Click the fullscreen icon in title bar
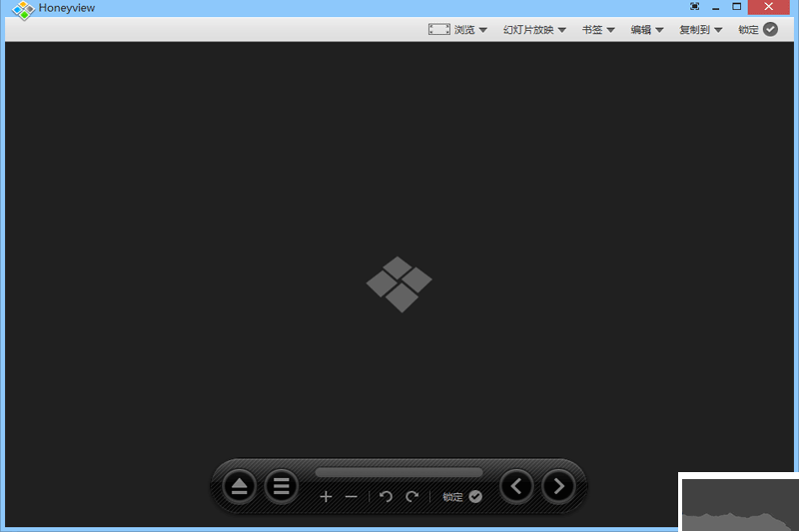This screenshot has height=532, width=799. 694,7
